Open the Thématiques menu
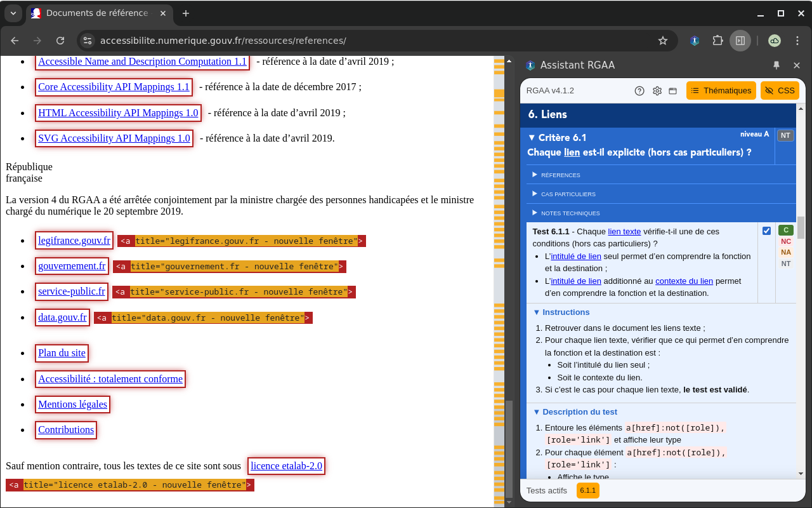The height and width of the screenshot is (508, 812). tap(721, 91)
